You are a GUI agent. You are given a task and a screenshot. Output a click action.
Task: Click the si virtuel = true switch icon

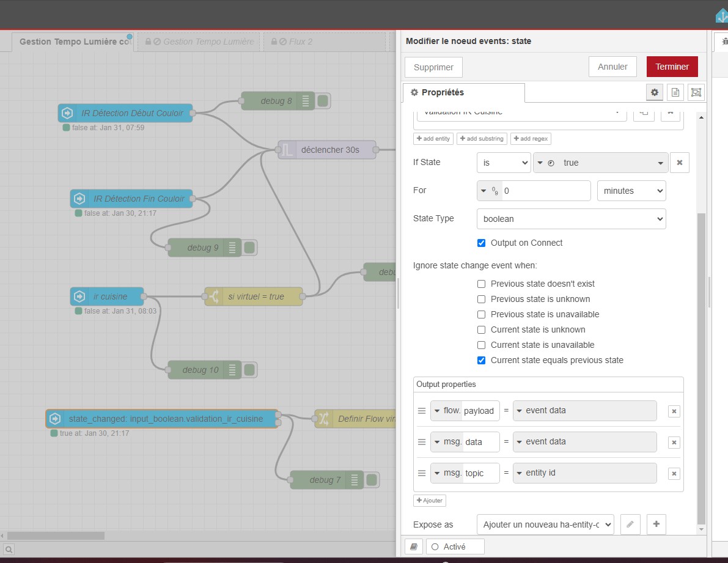214,296
